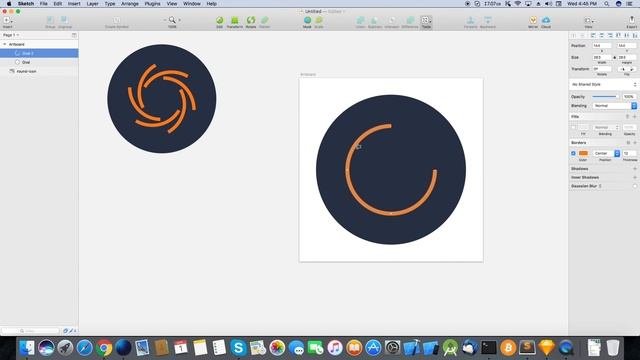The height and width of the screenshot is (360, 640).
Task: Open the border Position dropdown
Action: point(606,153)
